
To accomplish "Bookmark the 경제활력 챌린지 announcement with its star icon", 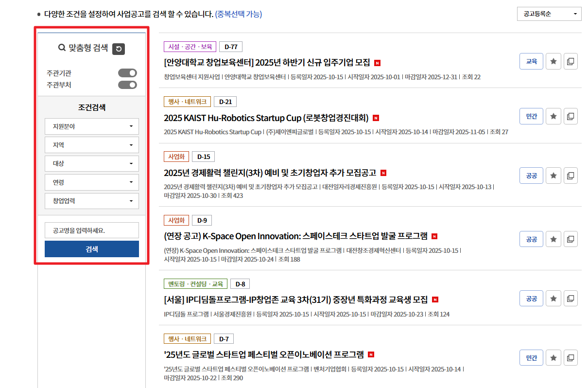I will tap(553, 175).
